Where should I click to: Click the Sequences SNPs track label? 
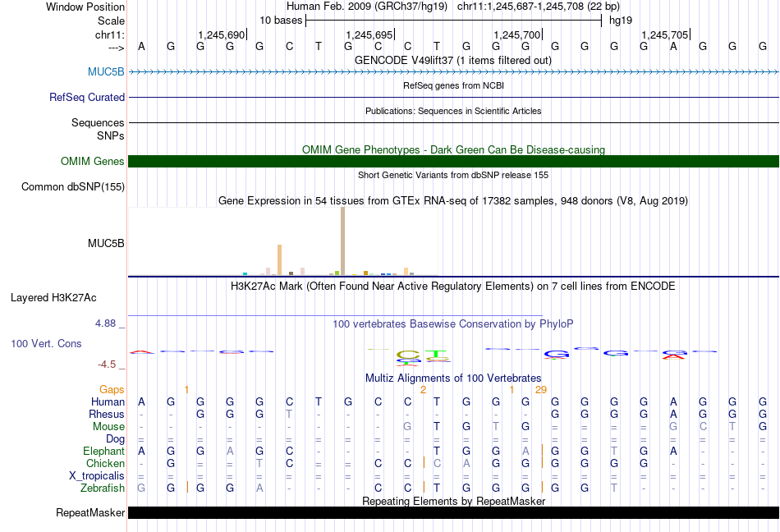click(98, 129)
